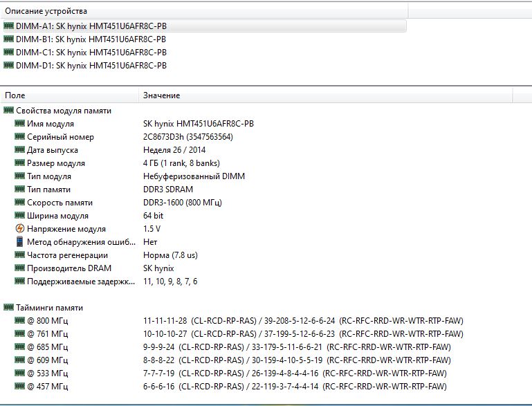Select the '@ 800 МГц' timing label

[48, 321]
